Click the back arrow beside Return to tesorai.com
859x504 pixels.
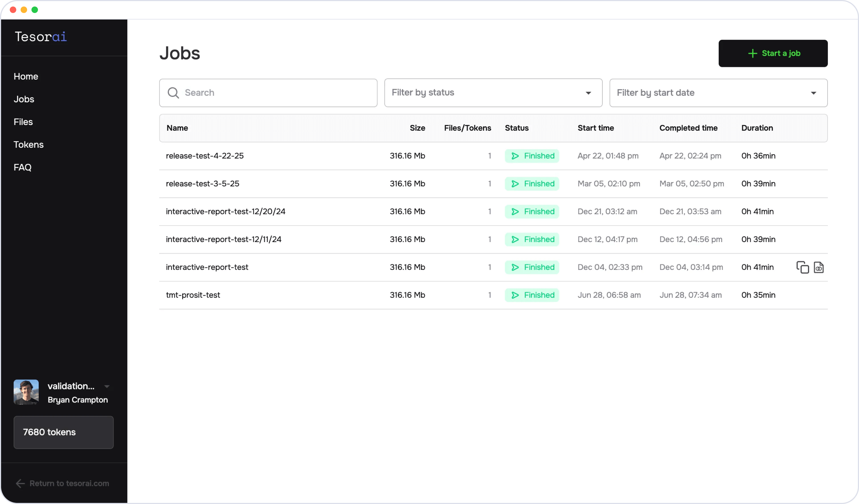tap(20, 483)
